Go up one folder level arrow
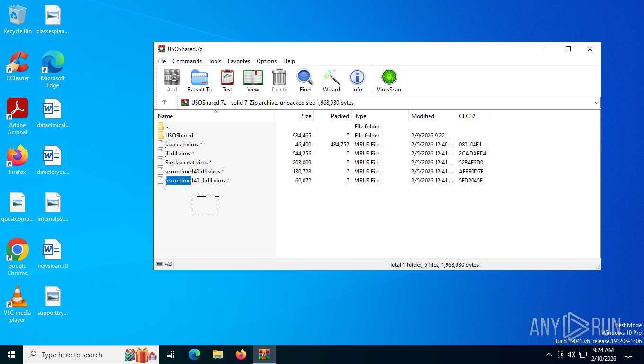 164,102
